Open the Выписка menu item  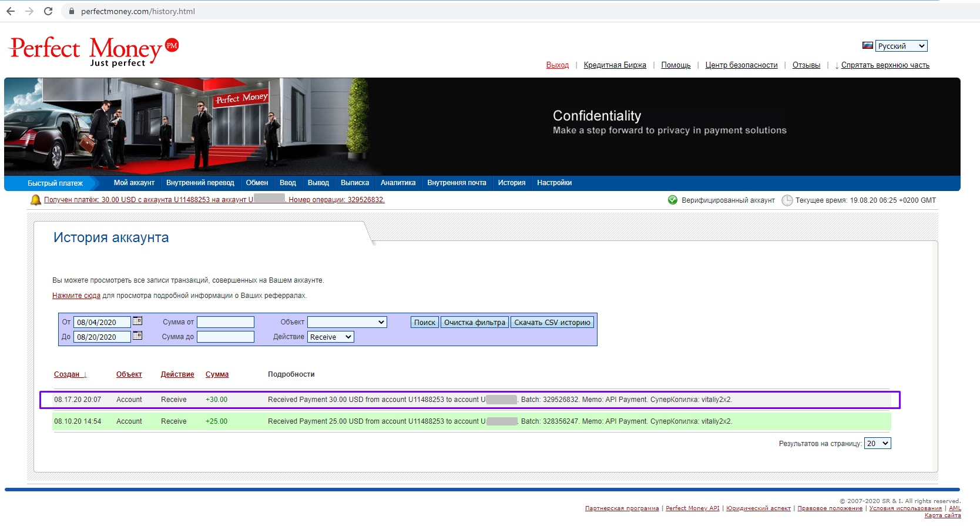(x=355, y=183)
